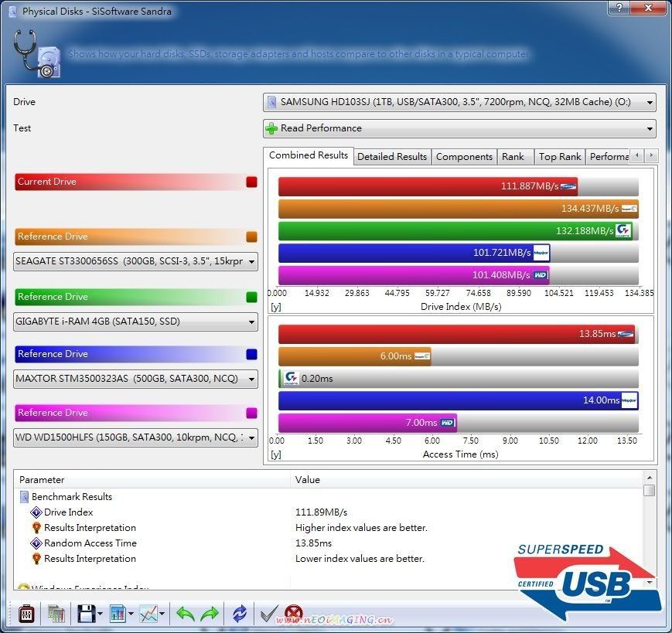Image resolution: width=672 pixels, height=633 pixels.
Task: Click the orange 134.437MB/s bar
Action: (x=458, y=209)
